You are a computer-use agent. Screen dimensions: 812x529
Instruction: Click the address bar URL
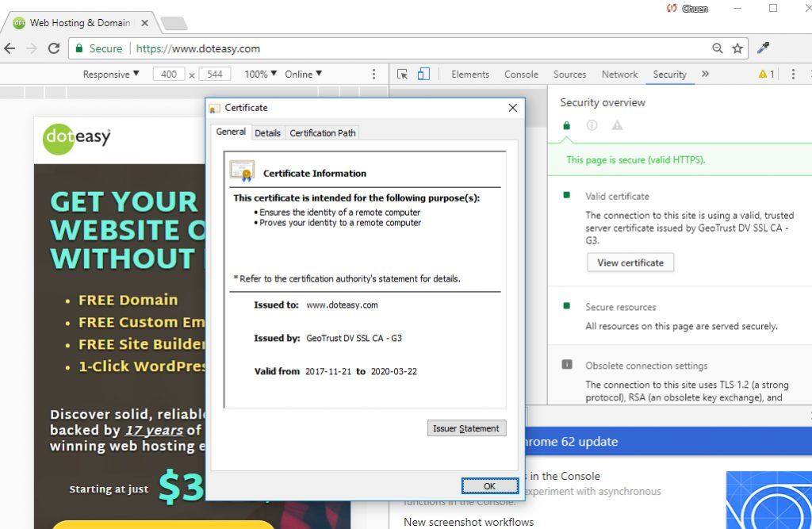coord(197,48)
